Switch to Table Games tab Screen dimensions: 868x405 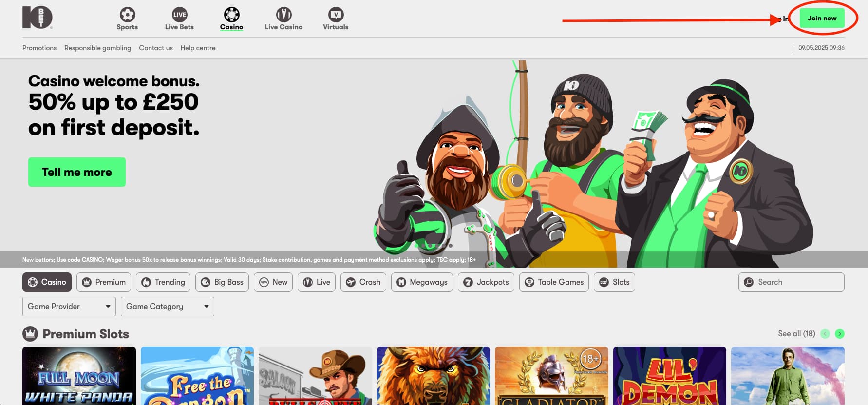tap(554, 282)
